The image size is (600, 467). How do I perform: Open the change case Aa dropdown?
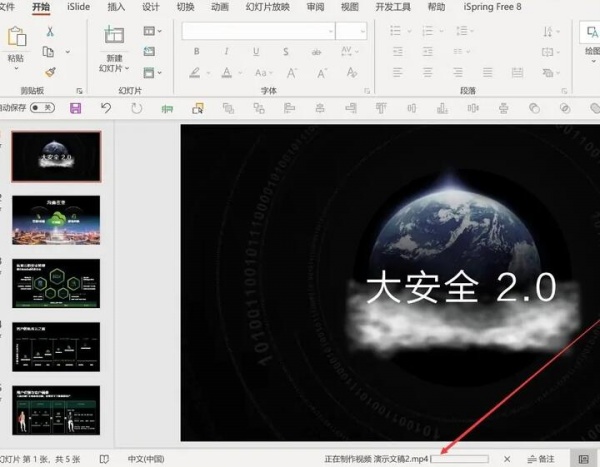(264, 72)
